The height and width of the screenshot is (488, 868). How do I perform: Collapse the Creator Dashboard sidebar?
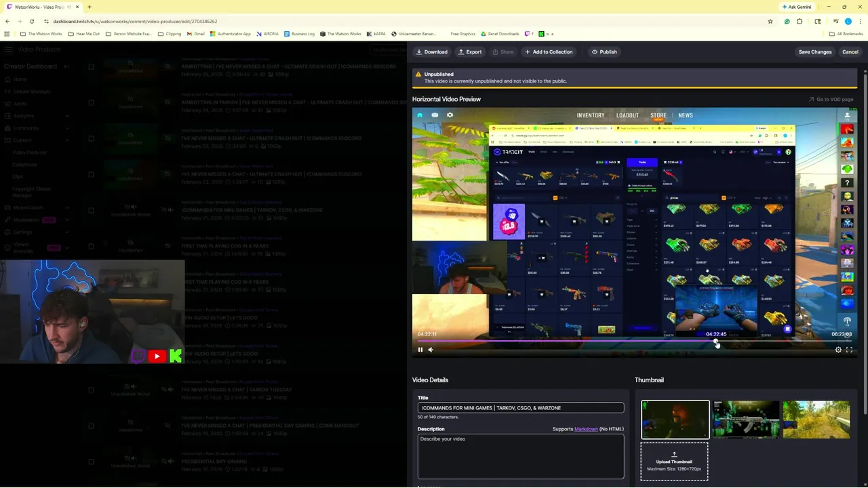[x=66, y=66]
